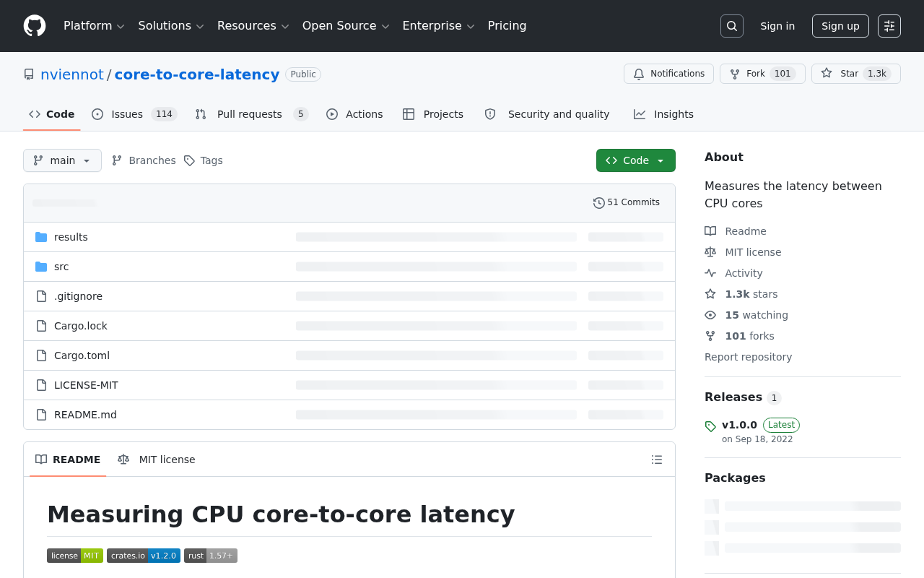Switch to MIT license tab in README panel

157,460
